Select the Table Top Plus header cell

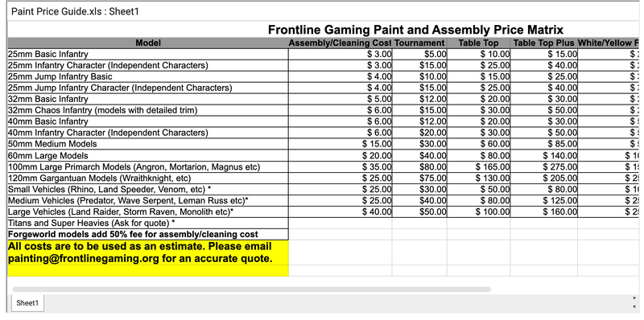pos(544,43)
